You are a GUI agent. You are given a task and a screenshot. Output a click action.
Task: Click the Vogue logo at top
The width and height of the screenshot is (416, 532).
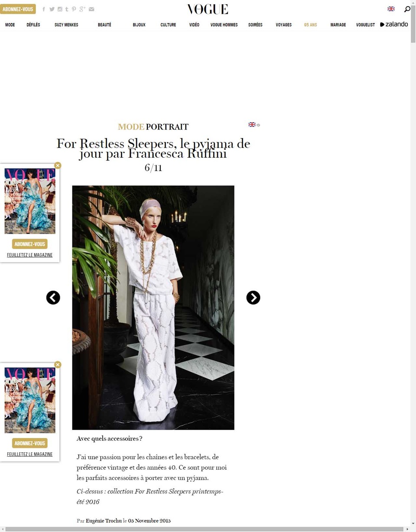[208, 9]
